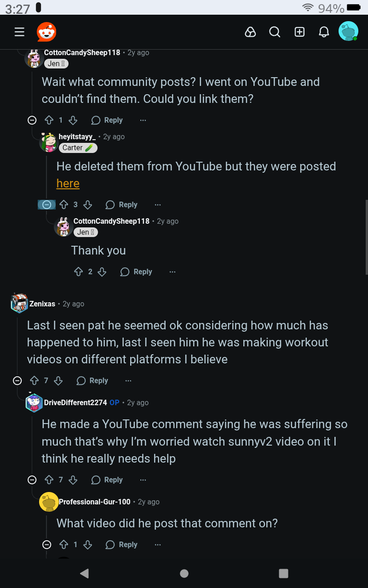Open the notifications bell

[x=324, y=32]
